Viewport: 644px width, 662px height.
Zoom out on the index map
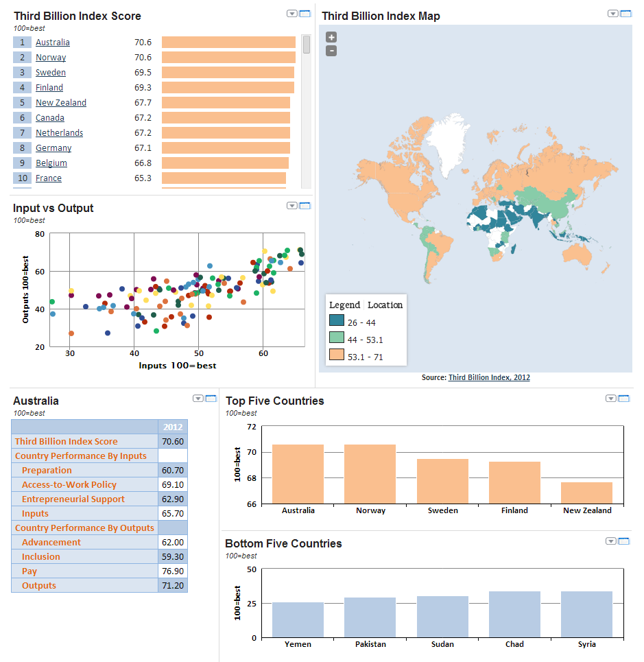(x=331, y=50)
